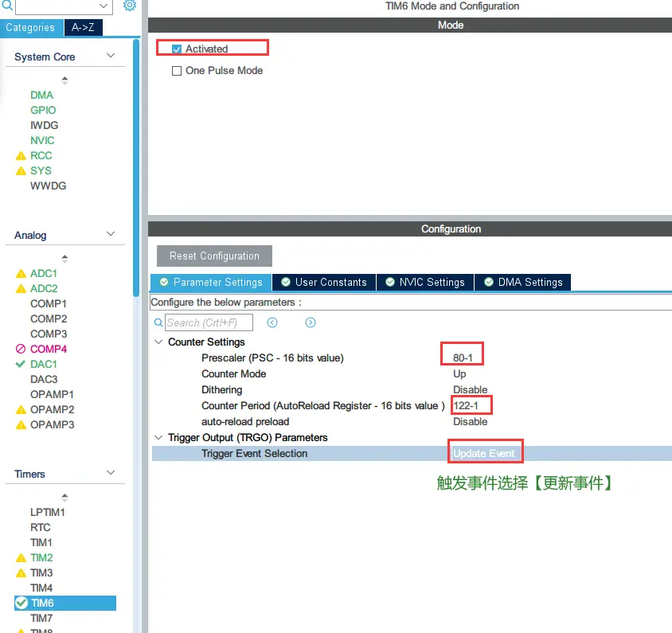Uncheck the Activated checkbox
Image resolution: width=672 pixels, height=633 pixels.
click(x=177, y=49)
